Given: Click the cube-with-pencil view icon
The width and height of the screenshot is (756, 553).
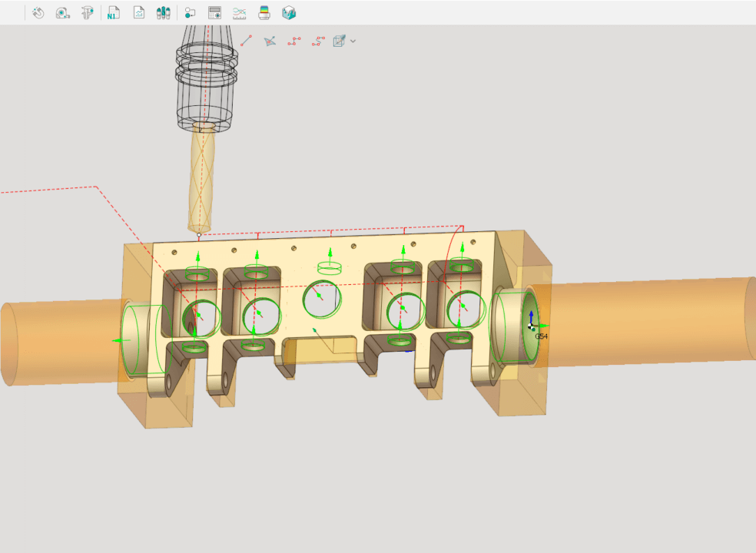Looking at the screenshot, I should click(339, 41).
